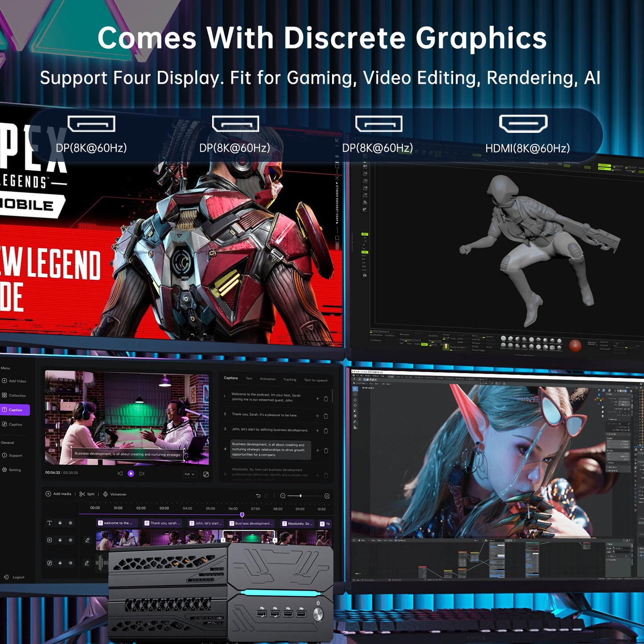Click the purple play button under preview
644x644 pixels.
(131, 473)
